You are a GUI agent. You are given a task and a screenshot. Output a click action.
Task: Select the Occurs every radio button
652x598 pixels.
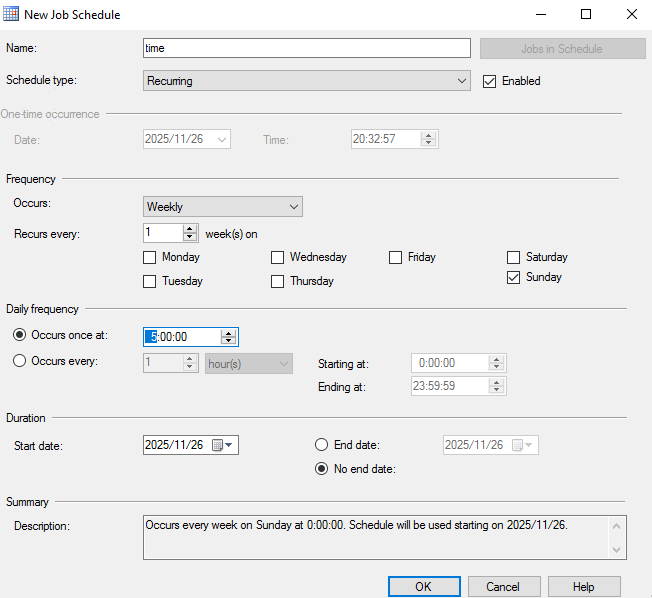(20, 361)
